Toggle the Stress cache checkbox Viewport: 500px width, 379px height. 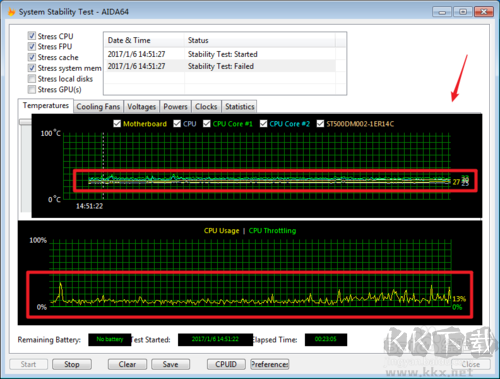point(32,57)
